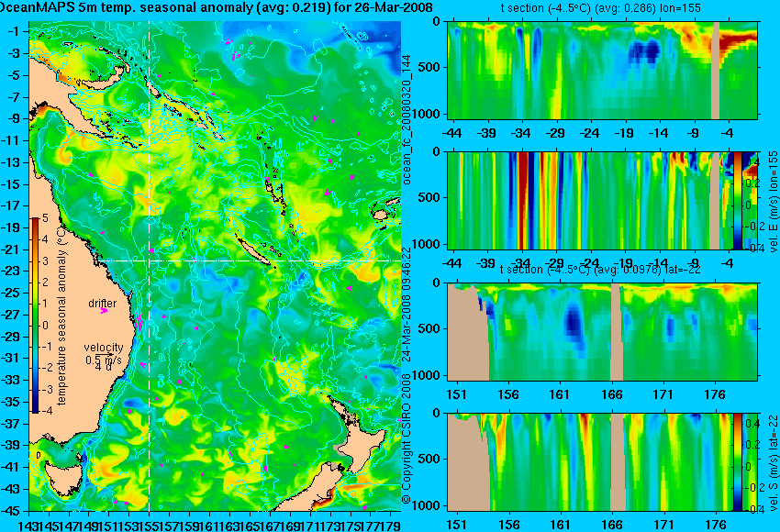The width and height of the screenshot is (780, 532).
Task: Open the temperature section plot for lat=-22
Action: 603,332
